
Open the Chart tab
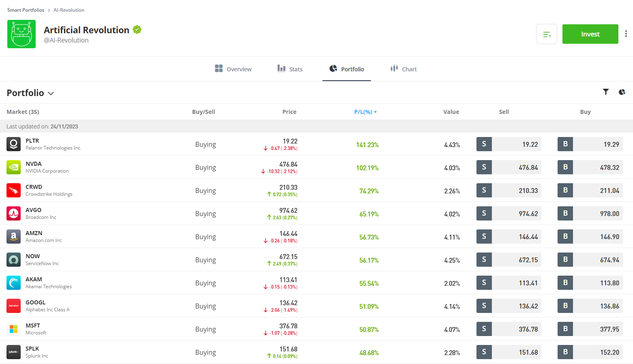pos(403,69)
